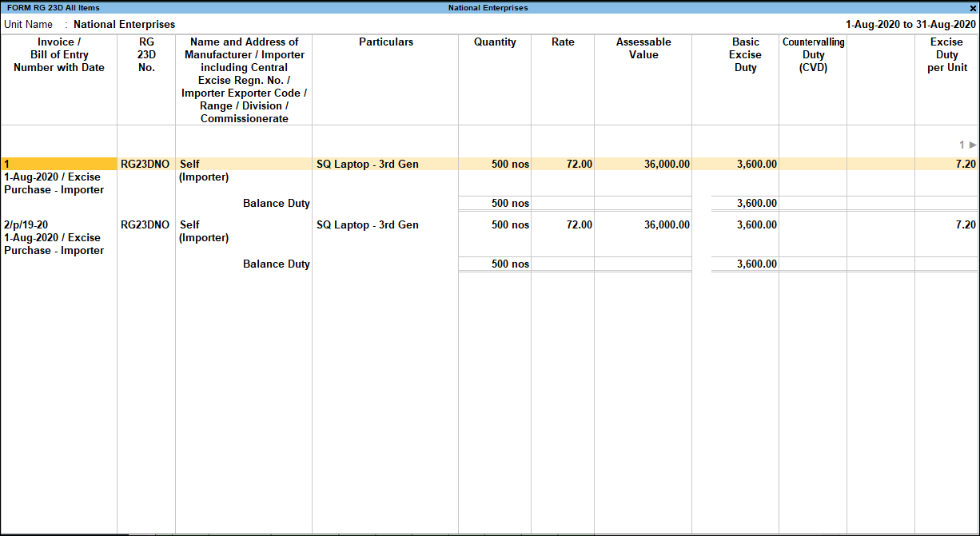Click rate 72.00 in the highlighted row
980x536 pixels.
click(580, 164)
